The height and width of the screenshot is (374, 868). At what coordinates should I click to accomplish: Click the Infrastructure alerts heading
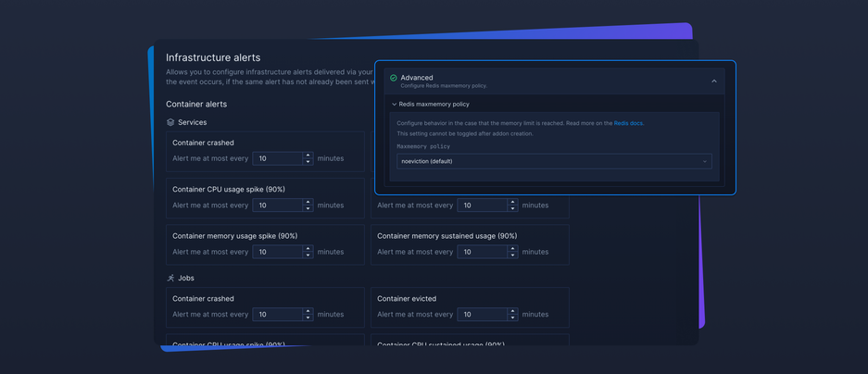(x=213, y=57)
